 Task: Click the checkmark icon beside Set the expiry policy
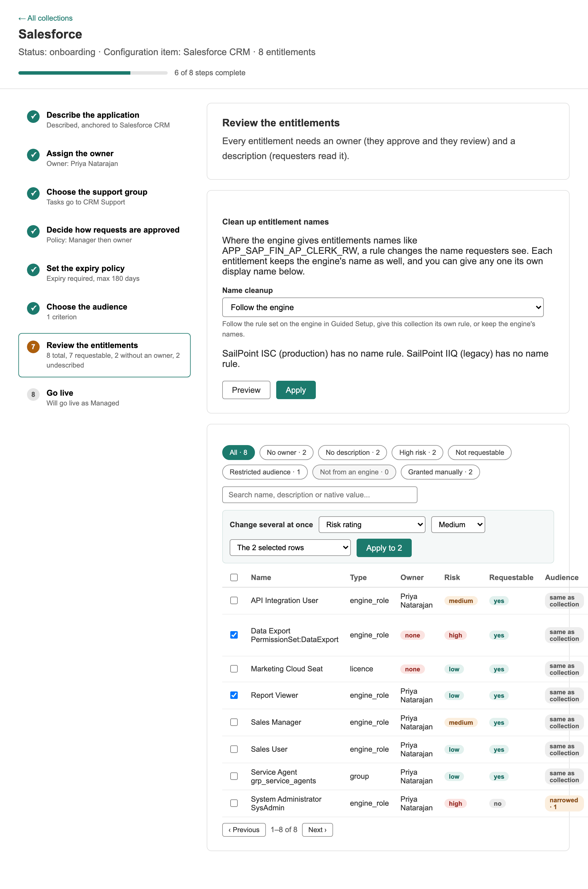pyautogui.click(x=33, y=270)
